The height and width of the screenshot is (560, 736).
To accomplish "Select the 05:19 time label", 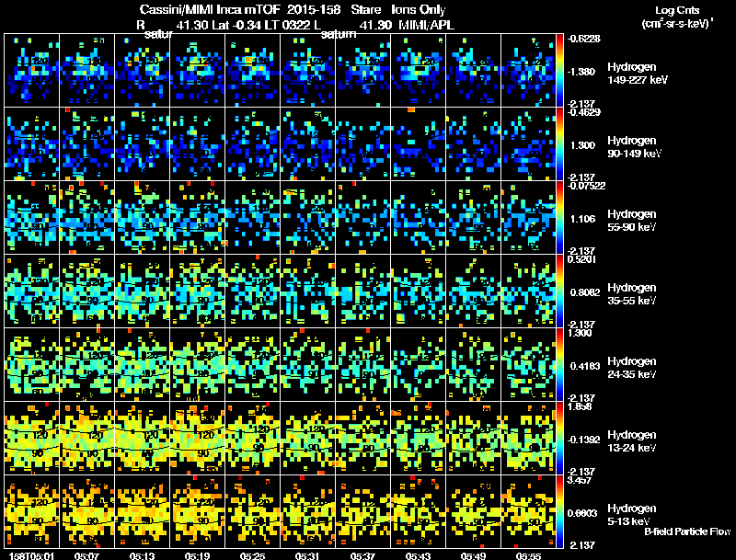I will tap(197, 555).
